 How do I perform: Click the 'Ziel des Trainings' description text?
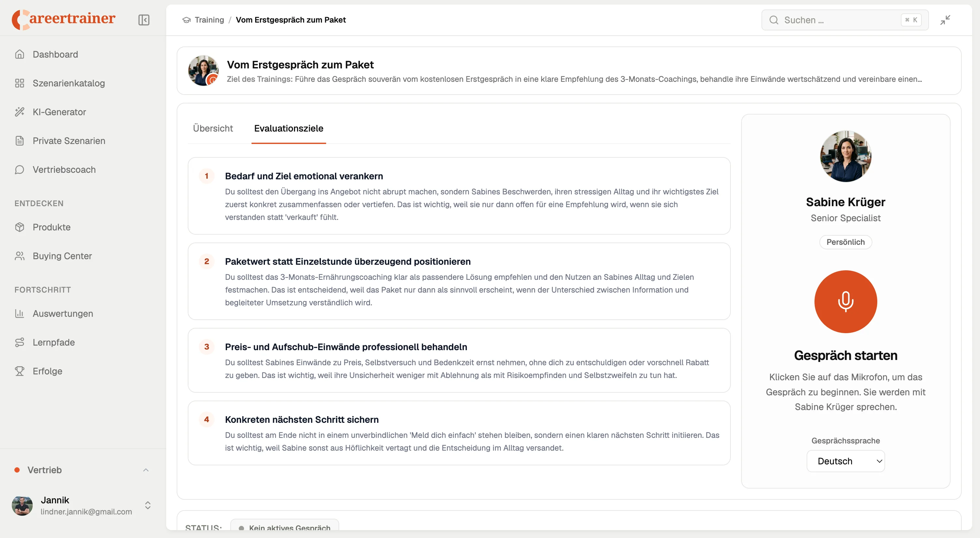[x=574, y=79]
